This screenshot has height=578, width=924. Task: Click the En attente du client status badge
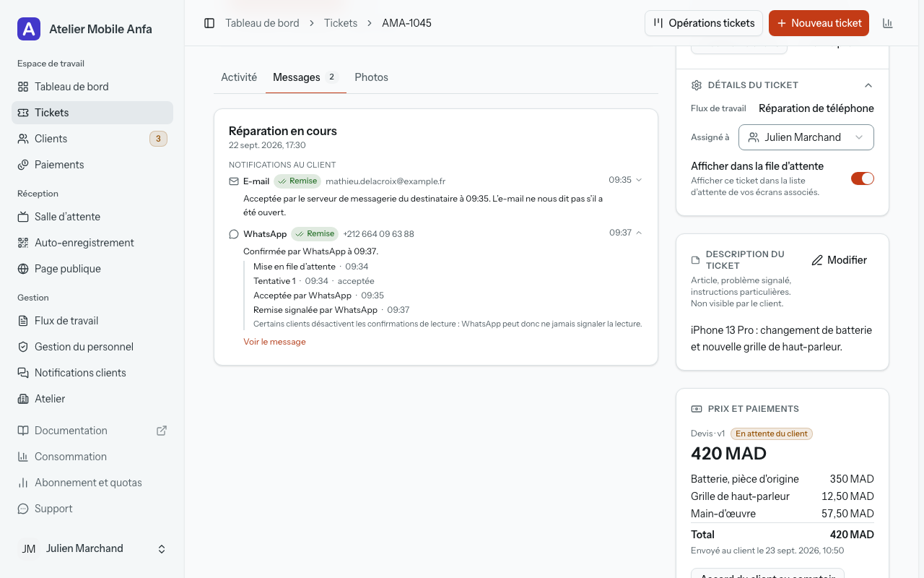point(772,433)
